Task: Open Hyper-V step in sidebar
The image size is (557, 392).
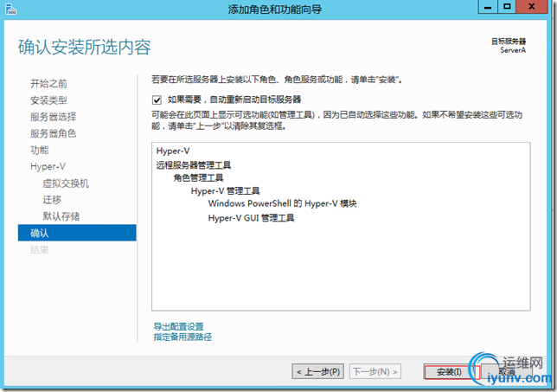Action: click(48, 166)
